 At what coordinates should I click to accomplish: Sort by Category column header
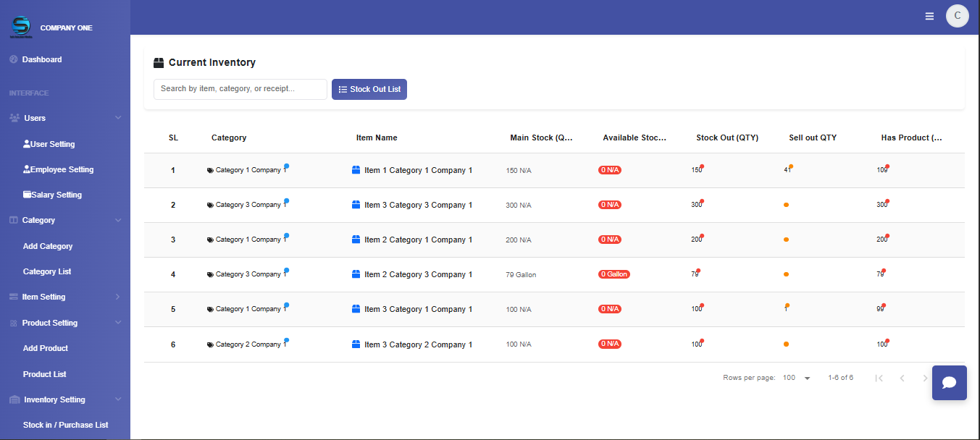click(229, 137)
